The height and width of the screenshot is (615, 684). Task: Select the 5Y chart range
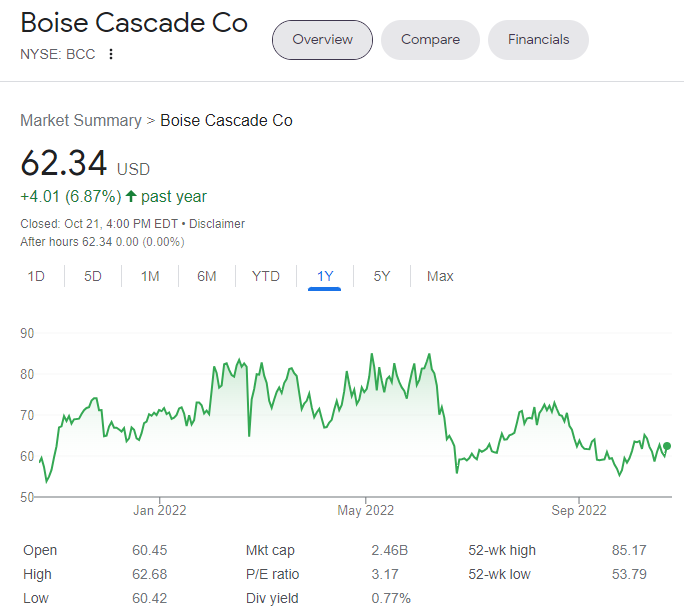click(382, 276)
